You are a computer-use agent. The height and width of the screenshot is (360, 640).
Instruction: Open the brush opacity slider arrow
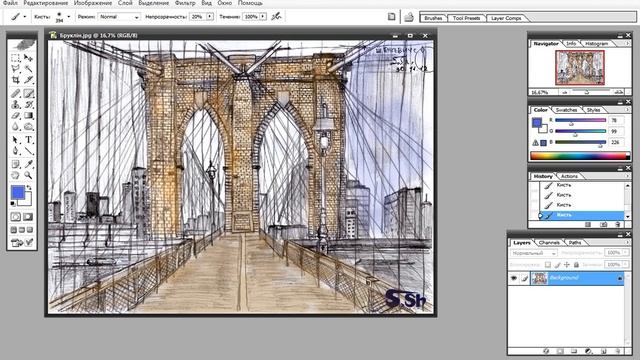coord(209,17)
